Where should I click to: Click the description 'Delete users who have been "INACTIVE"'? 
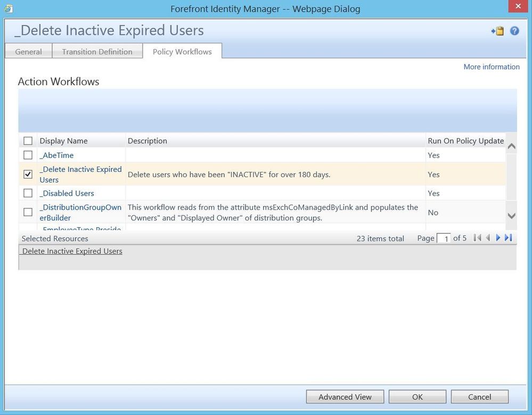point(228,175)
